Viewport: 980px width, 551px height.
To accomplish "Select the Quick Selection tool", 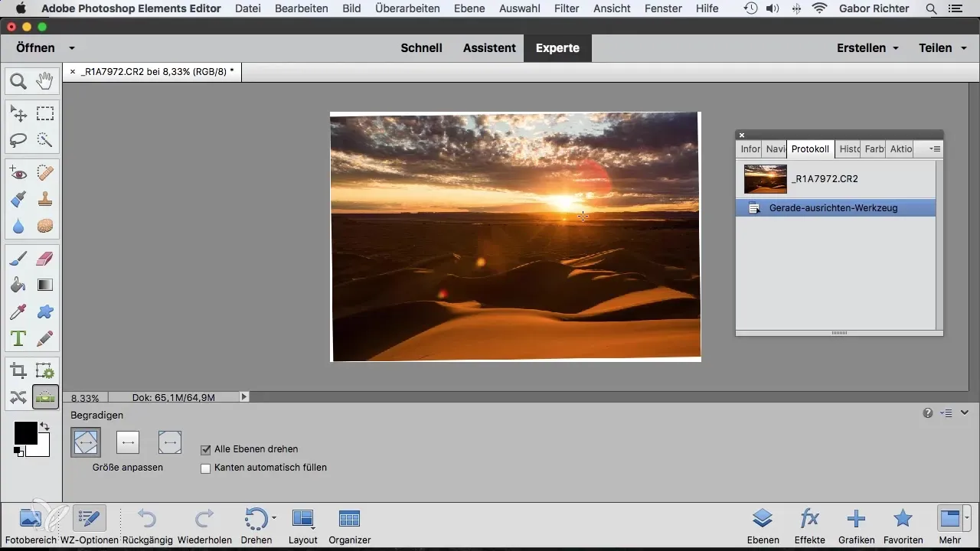I will [x=45, y=141].
